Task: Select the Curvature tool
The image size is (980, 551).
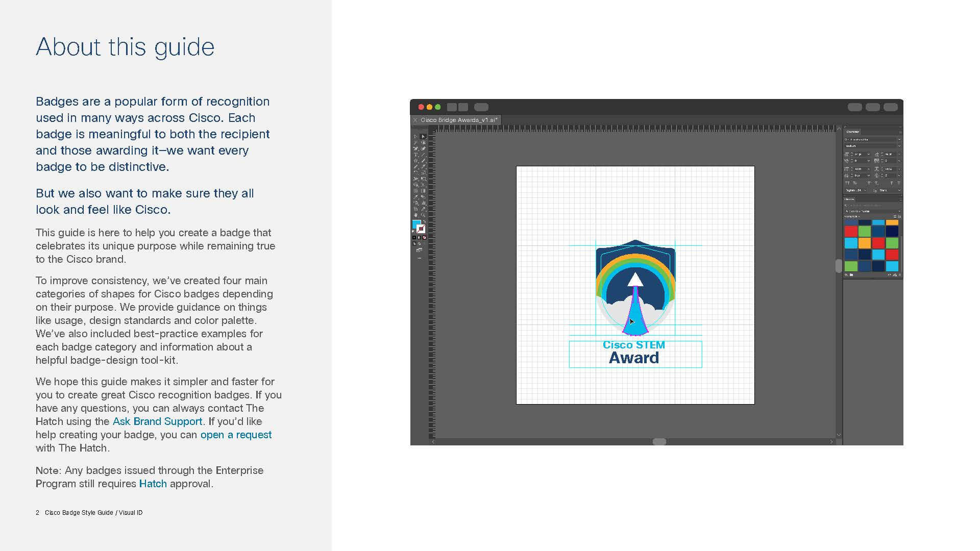Action: coord(423,148)
